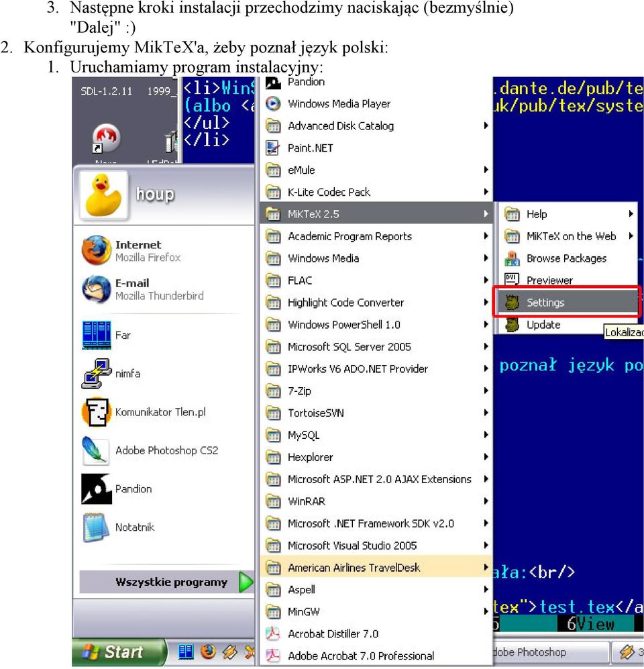Viewport: 644px width, 669px height.
Task: Click the Windows Media Player icon
Action: tap(273, 104)
